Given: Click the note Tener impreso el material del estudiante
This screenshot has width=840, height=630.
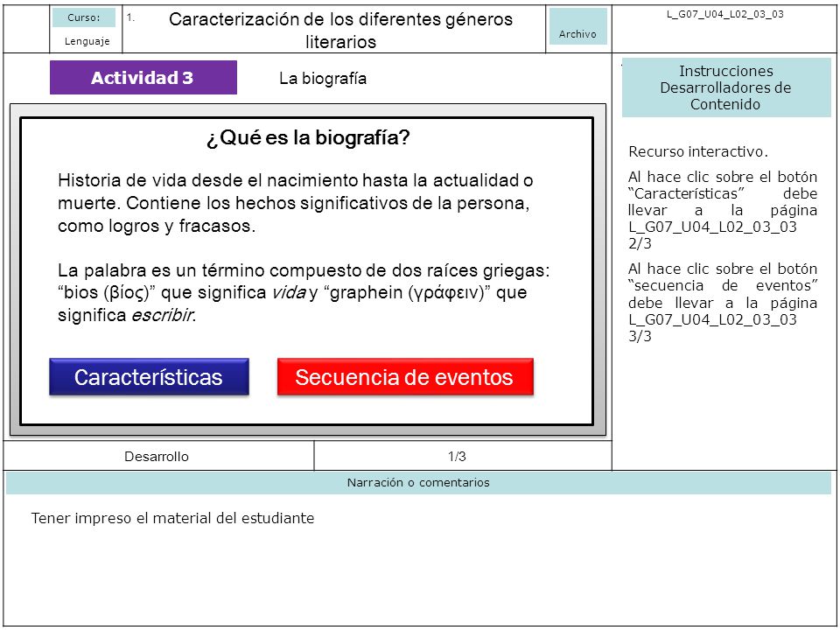Looking at the screenshot, I should tap(172, 518).
